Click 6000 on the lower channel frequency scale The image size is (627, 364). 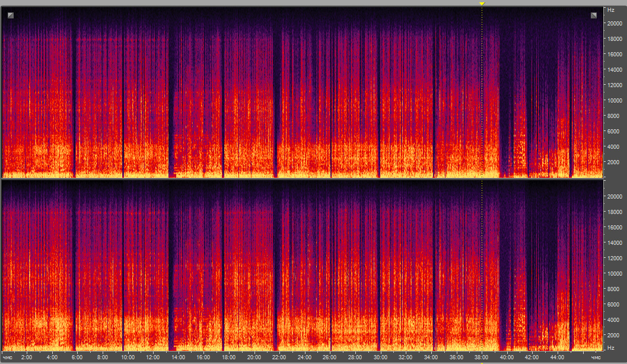[613, 305]
